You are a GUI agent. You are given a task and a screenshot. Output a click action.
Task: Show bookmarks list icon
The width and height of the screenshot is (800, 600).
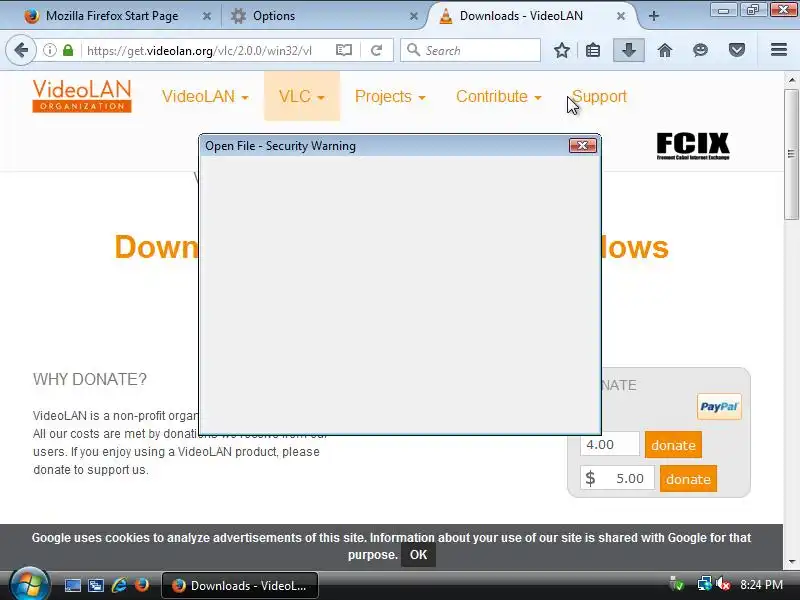tap(593, 50)
